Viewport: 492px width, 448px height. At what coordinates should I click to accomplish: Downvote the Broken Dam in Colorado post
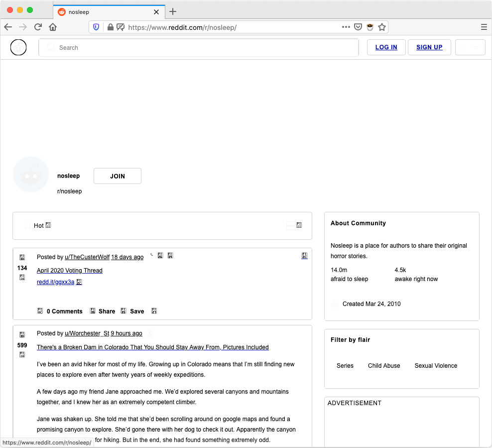[x=22, y=354]
